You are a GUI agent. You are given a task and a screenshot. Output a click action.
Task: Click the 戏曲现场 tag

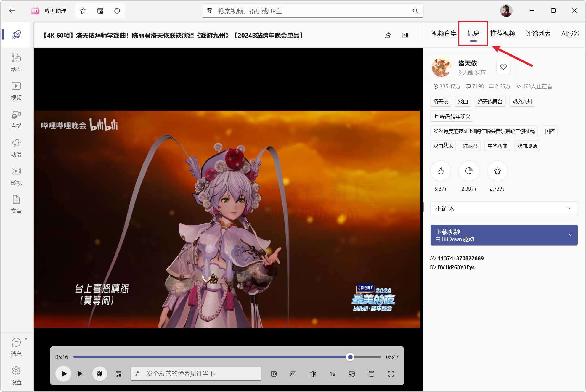pyautogui.click(x=527, y=146)
